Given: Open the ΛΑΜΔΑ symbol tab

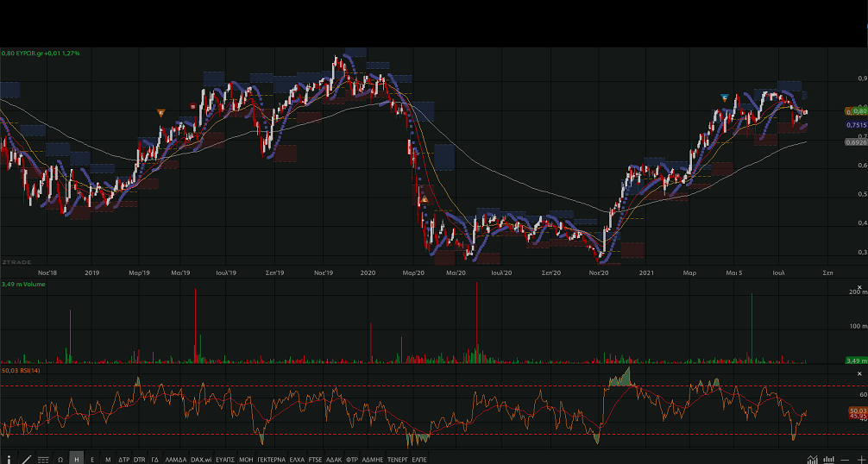Looking at the screenshot, I should pos(175,459).
